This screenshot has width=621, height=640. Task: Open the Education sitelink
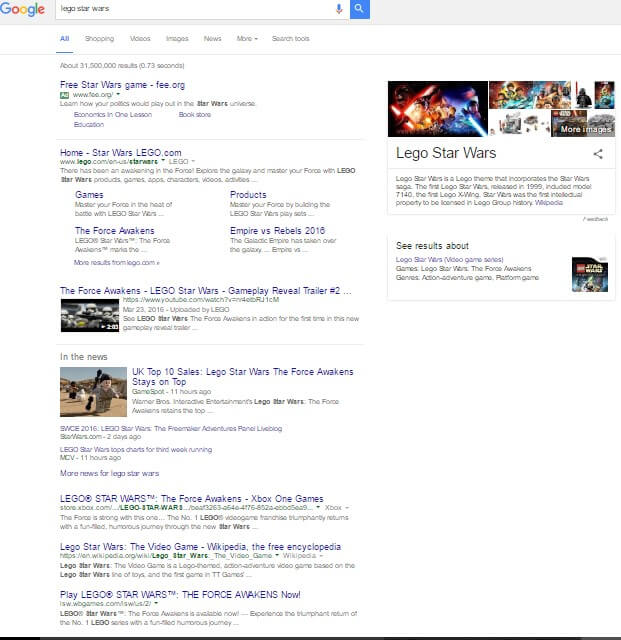point(89,124)
